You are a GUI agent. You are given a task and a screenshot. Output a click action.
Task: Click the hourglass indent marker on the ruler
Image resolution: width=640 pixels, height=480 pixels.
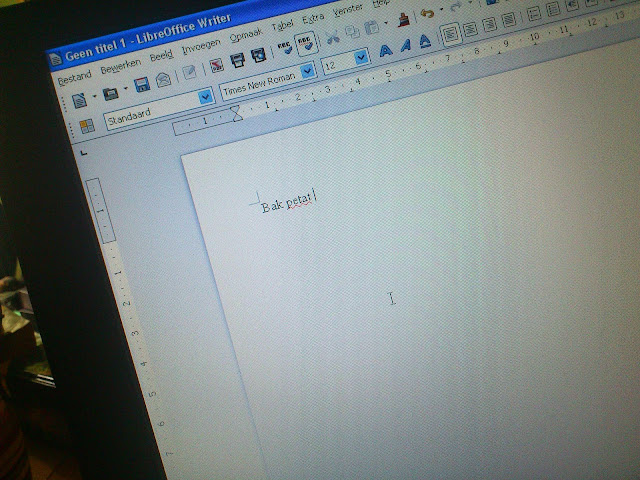(237, 114)
